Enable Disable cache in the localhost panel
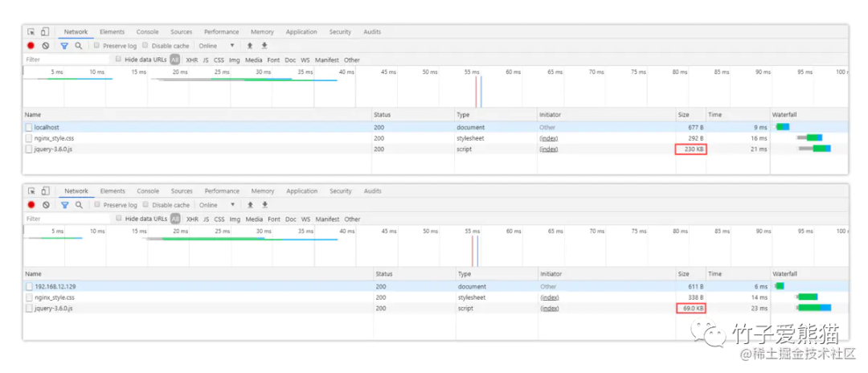 (x=145, y=46)
